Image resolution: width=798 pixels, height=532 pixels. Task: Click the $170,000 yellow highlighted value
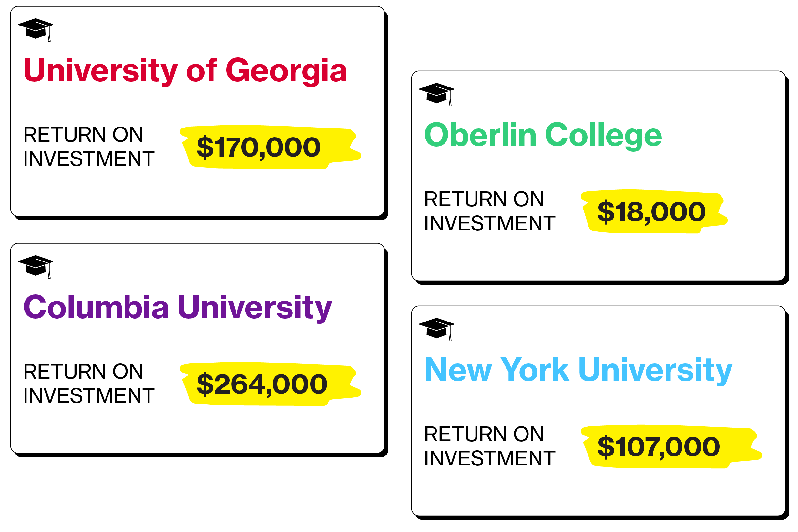coord(259,148)
